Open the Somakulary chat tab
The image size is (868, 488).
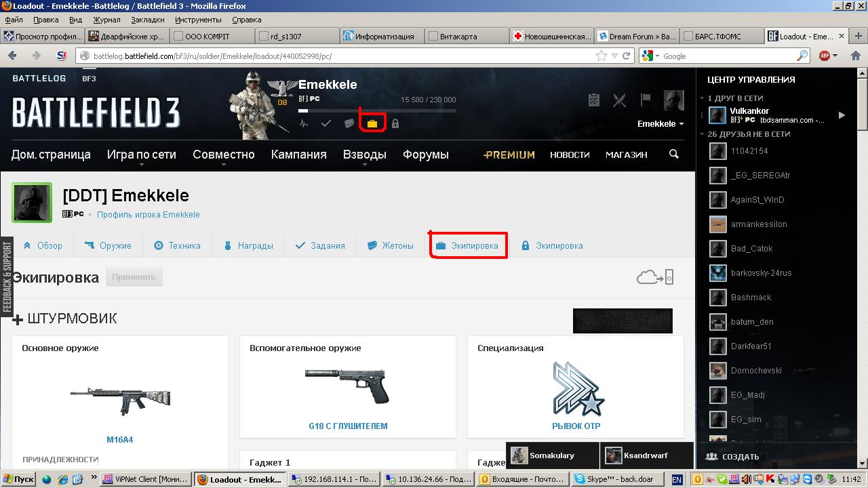552,455
